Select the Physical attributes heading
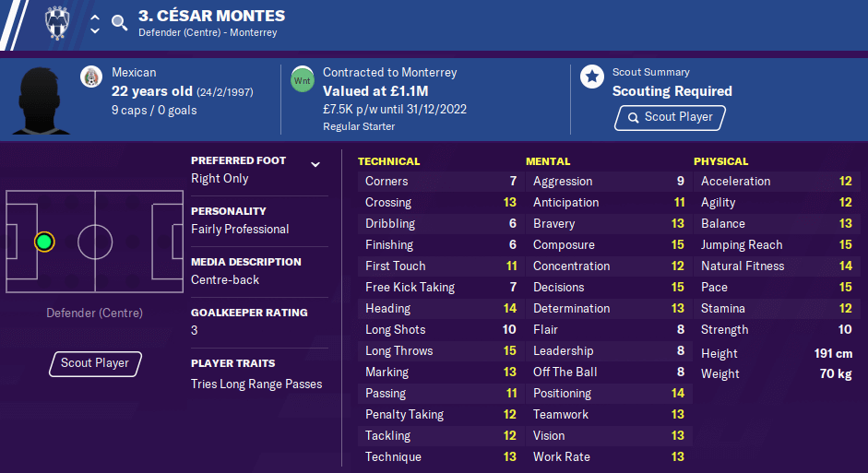This screenshot has height=473, width=868. click(x=720, y=161)
